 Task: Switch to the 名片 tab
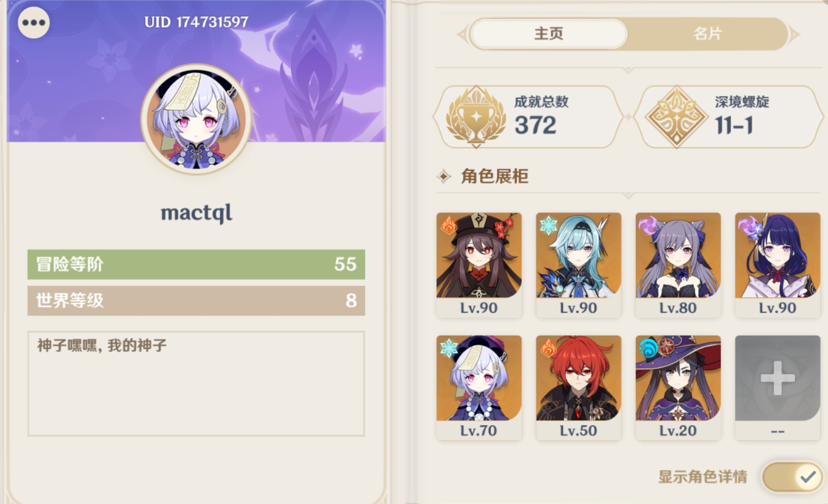(707, 34)
